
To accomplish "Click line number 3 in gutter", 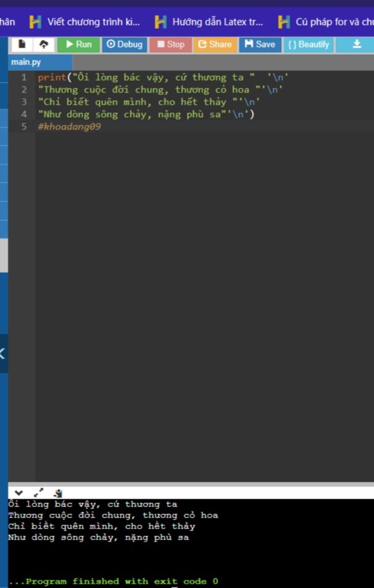I will point(24,102).
